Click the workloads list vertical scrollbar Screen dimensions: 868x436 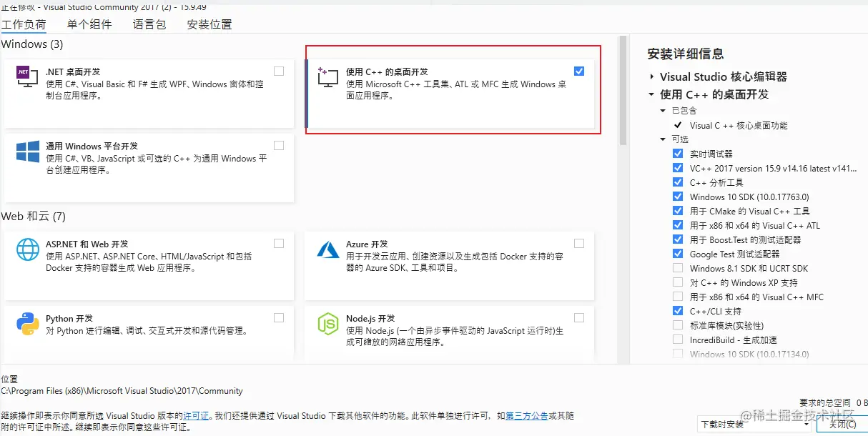(x=623, y=89)
